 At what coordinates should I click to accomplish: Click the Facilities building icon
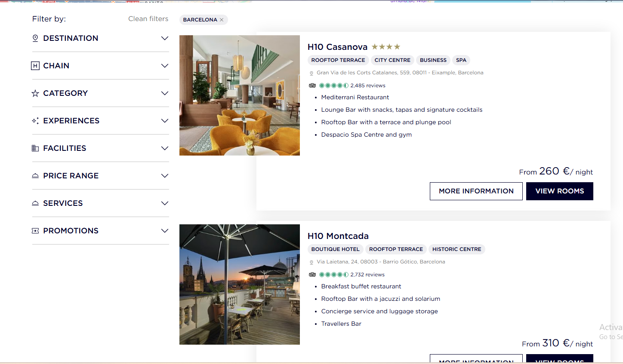pos(35,148)
